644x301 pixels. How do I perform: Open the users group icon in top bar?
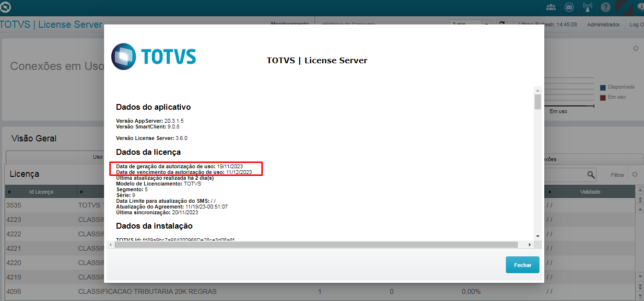(551, 7)
